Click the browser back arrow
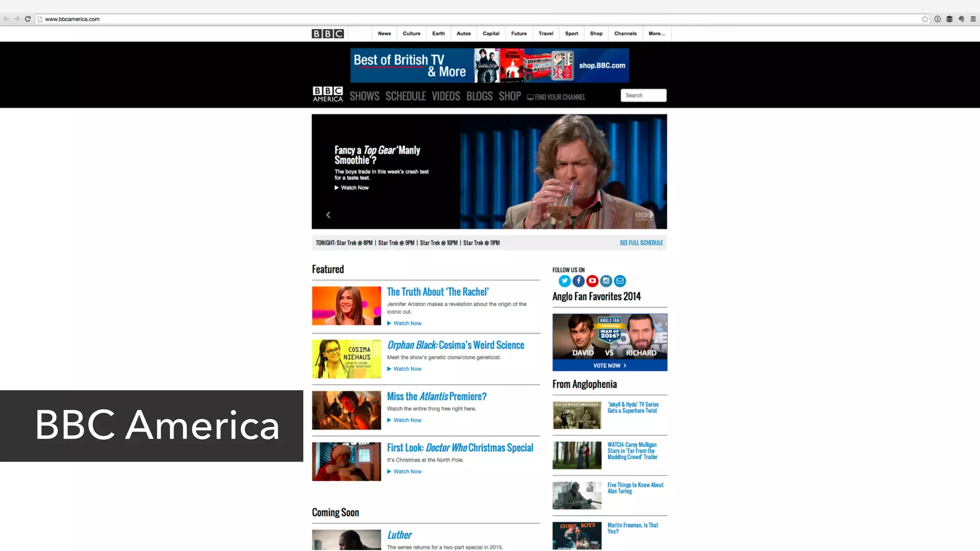Screen dimensions: 980x551 tap(6, 19)
